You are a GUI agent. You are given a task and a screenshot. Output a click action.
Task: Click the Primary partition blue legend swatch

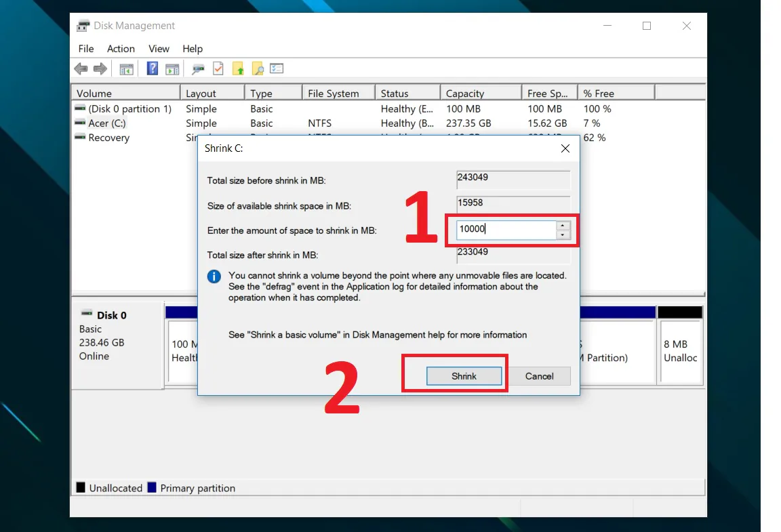[x=152, y=487]
